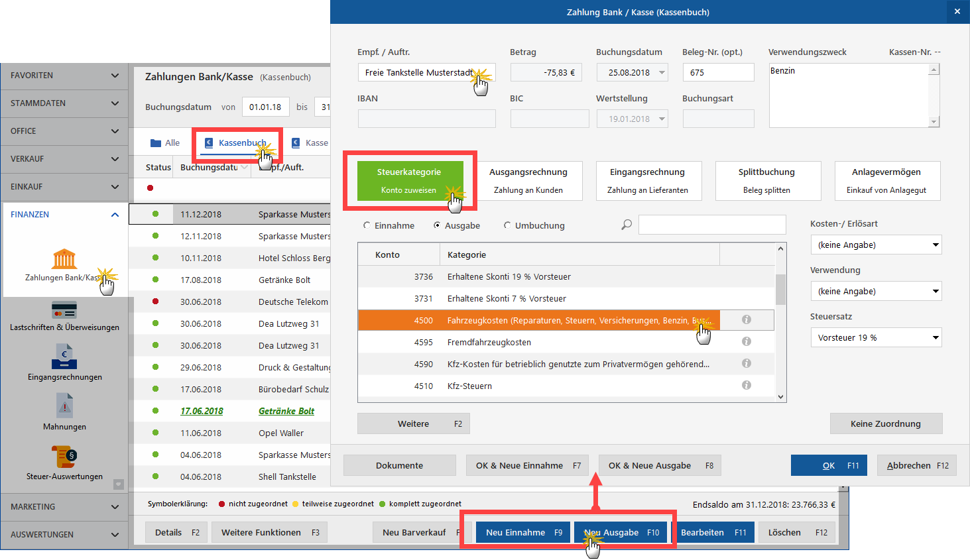The height and width of the screenshot is (560, 970).
Task: Click OK & Neue Einnahme button
Action: click(x=528, y=466)
